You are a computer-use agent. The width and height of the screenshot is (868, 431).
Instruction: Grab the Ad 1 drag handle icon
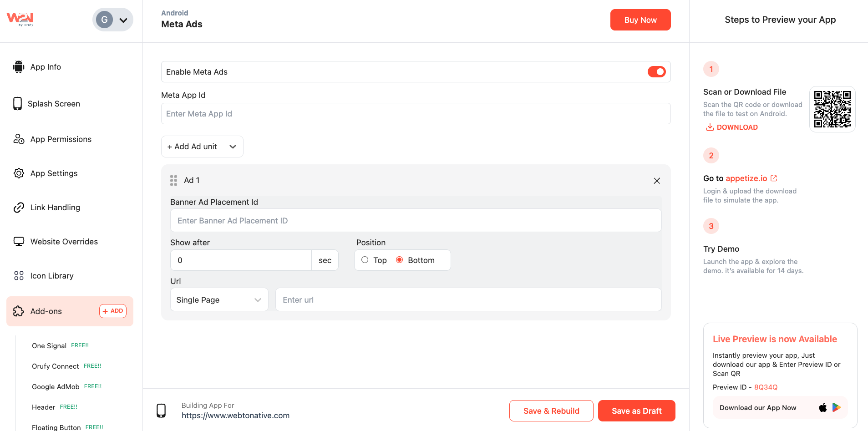click(173, 181)
